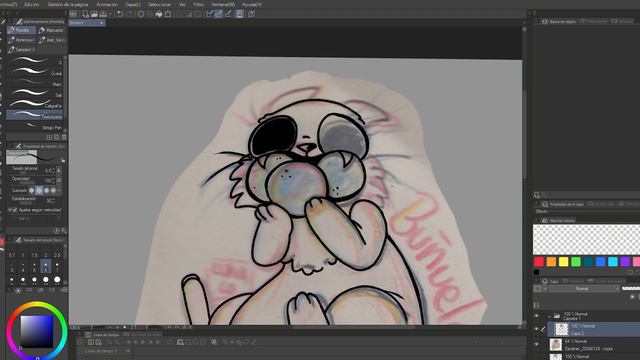Select the Pluma sub tool group
This screenshot has height=360, width=640.
[x=21, y=30]
